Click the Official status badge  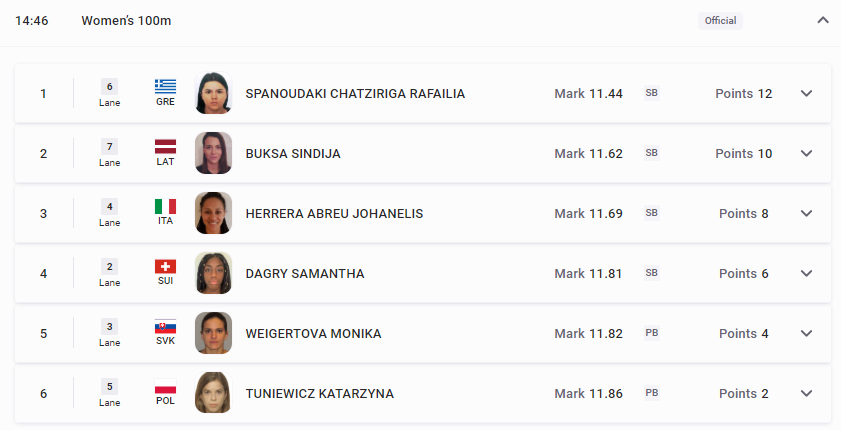720,20
